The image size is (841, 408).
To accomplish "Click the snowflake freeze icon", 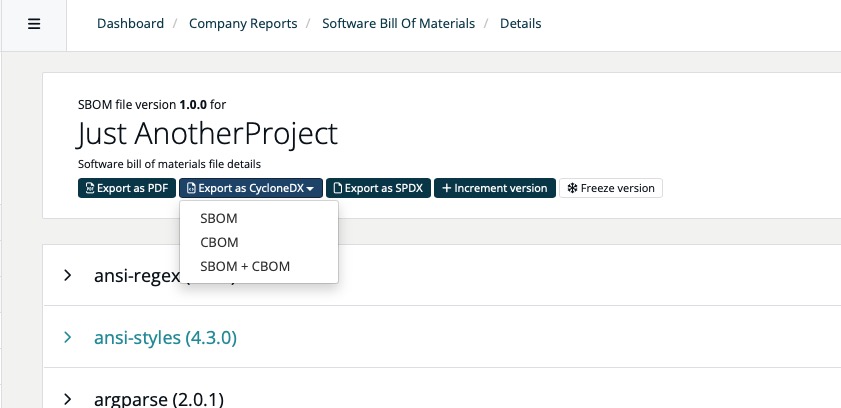I will [572, 188].
